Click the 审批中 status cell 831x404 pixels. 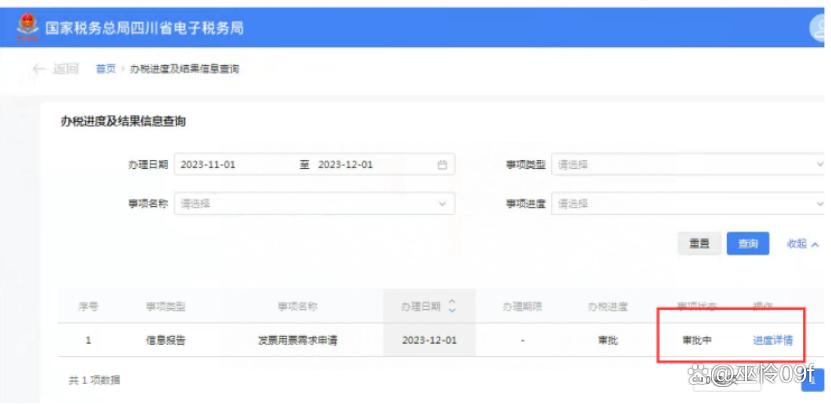697,340
